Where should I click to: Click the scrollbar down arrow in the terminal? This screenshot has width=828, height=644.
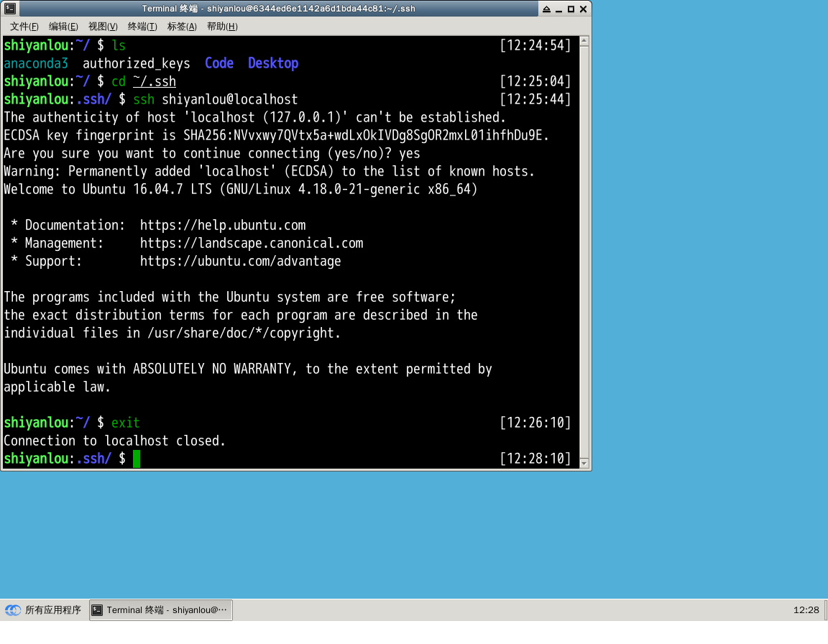pyautogui.click(x=584, y=463)
